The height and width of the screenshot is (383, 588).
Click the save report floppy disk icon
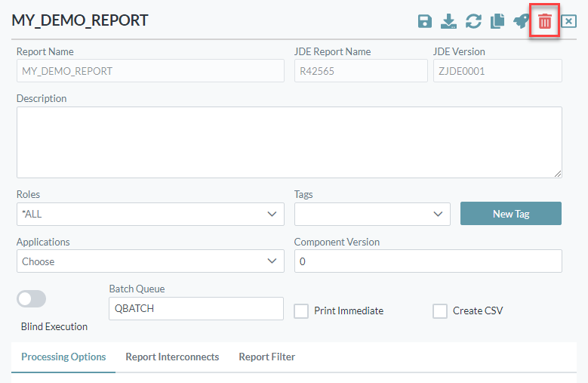425,21
